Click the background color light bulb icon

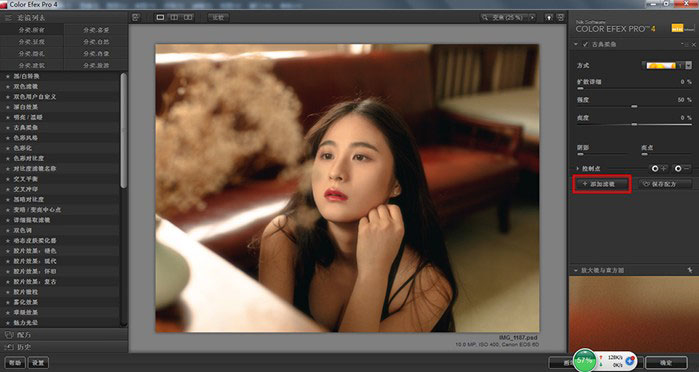(549, 17)
